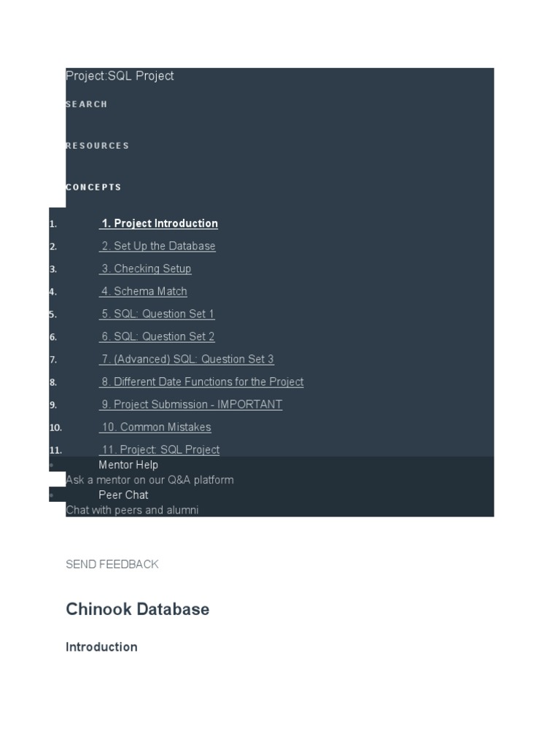Viewport: 560px width, 747px height.
Task: Open Mentor Help
Action: tap(128, 465)
